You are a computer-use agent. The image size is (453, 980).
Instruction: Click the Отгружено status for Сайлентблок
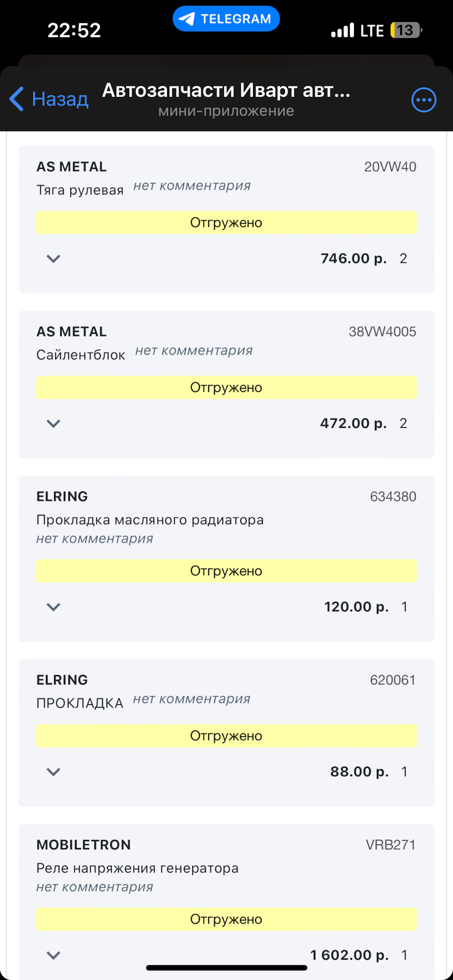pyautogui.click(x=226, y=388)
